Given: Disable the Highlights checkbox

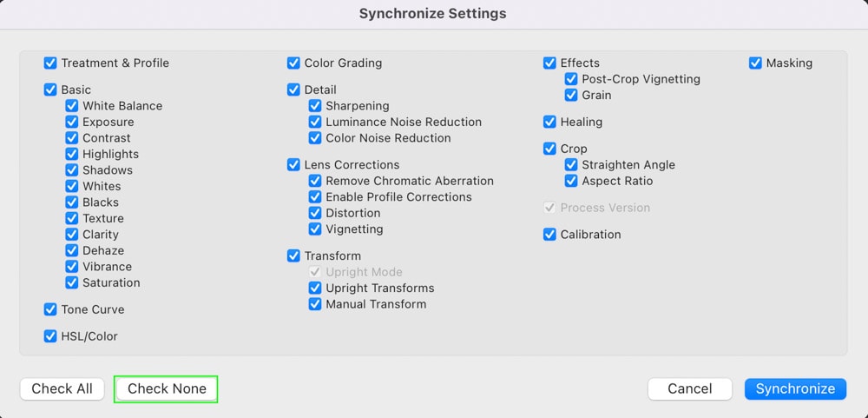Looking at the screenshot, I should 72,155.
